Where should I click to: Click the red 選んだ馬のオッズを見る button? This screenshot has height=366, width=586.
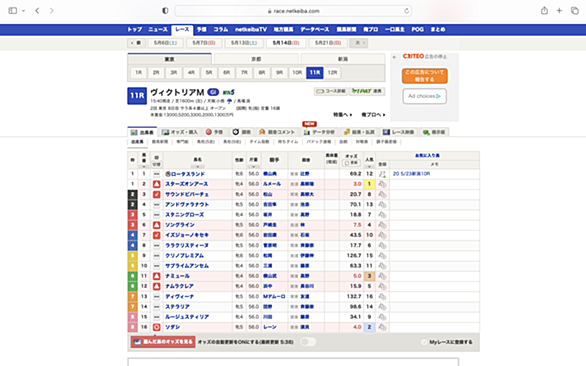pos(163,342)
